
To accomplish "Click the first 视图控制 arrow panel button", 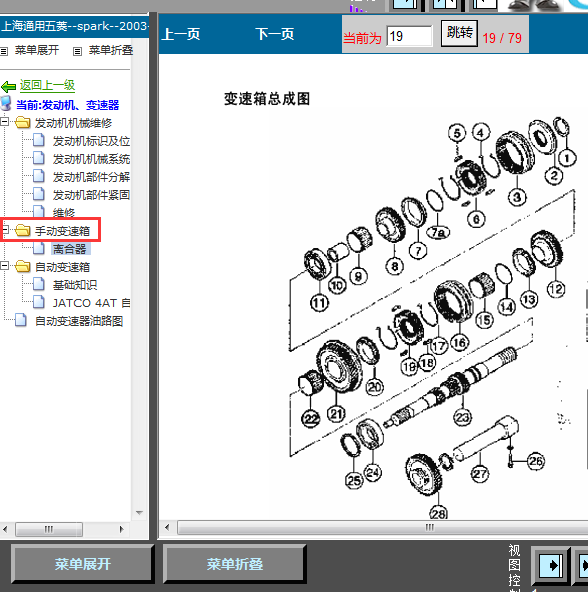I will pos(551,566).
